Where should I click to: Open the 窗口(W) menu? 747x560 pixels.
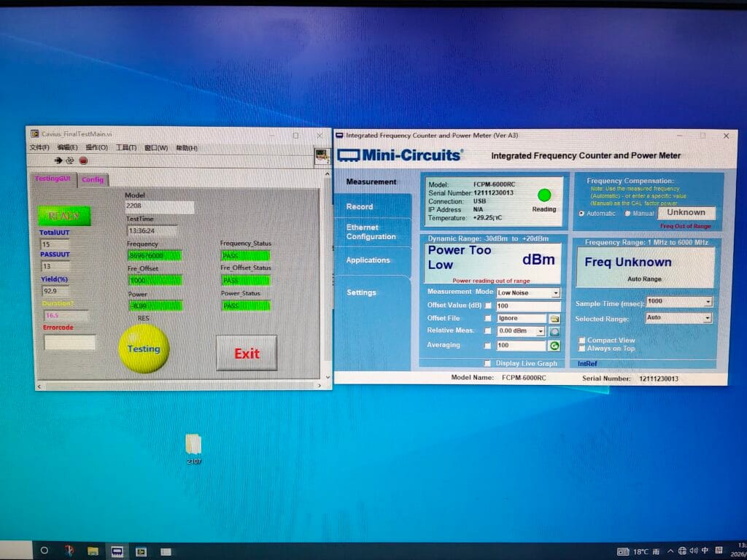click(156, 148)
